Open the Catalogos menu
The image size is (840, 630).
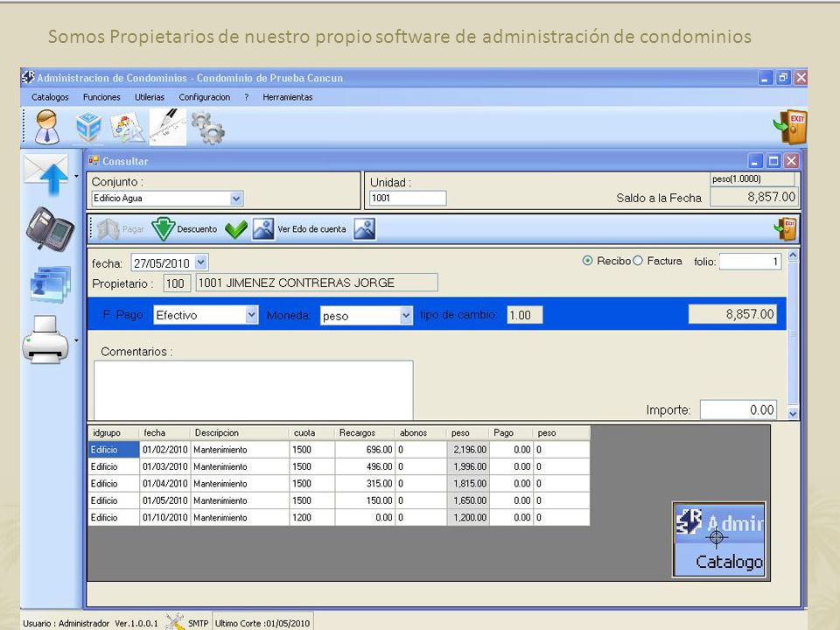(50, 97)
